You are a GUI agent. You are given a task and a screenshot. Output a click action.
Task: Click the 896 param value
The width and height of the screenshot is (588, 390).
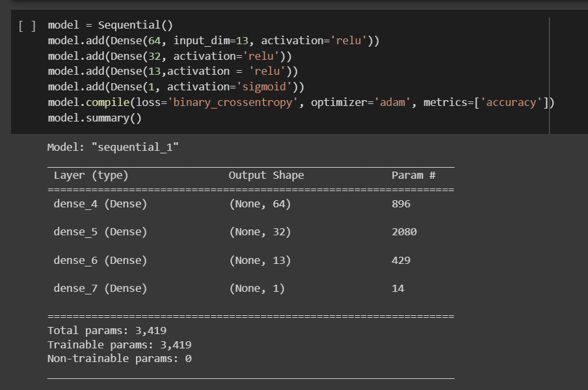click(401, 204)
